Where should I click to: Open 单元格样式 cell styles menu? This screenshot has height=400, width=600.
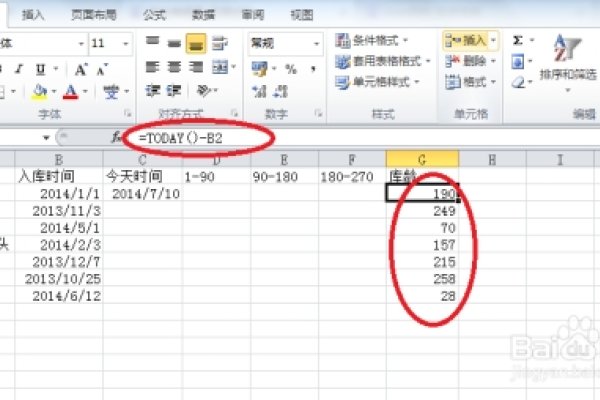point(377,82)
